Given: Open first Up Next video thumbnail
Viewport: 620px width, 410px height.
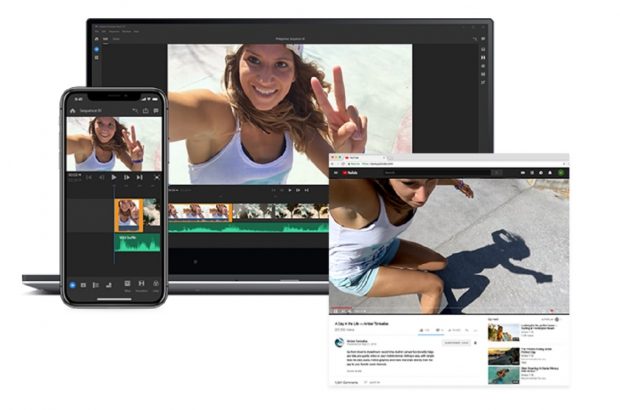Looking at the screenshot, I should (503, 333).
